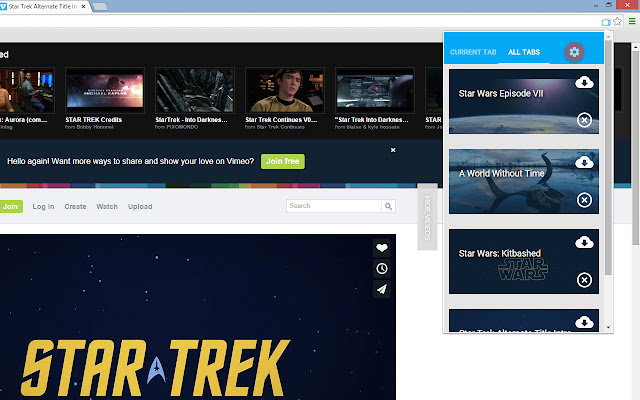
Task: Click the STAR TREK Credits title link
Action: 93,120
